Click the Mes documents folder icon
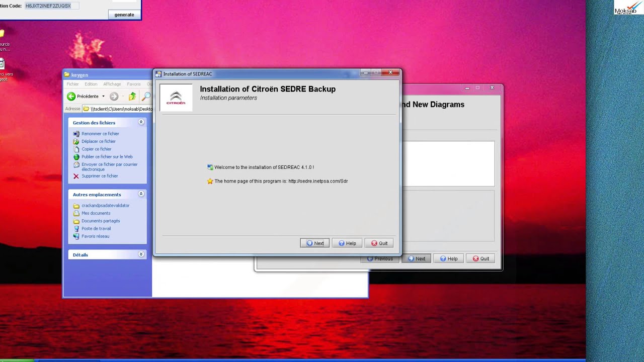This screenshot has width=644, height=362. 76,213
